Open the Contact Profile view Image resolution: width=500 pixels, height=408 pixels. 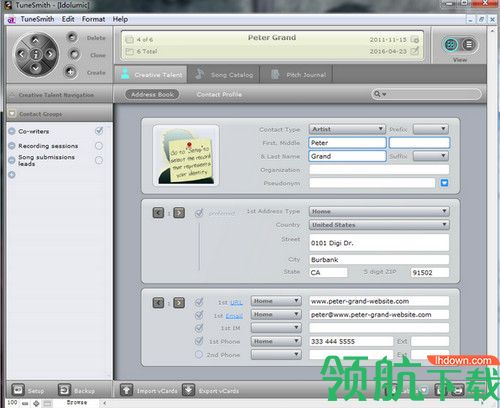click(x=219, y=94)
